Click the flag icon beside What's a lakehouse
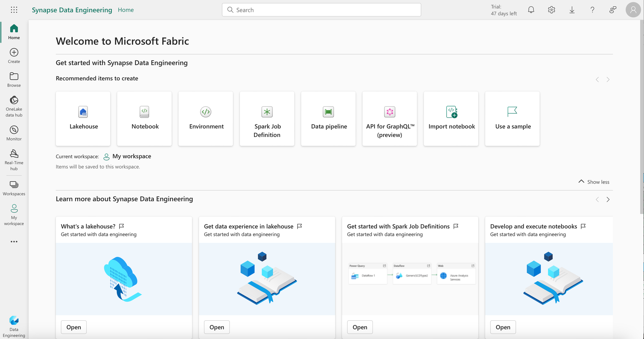The image size is (644, 339). (121, 226)
